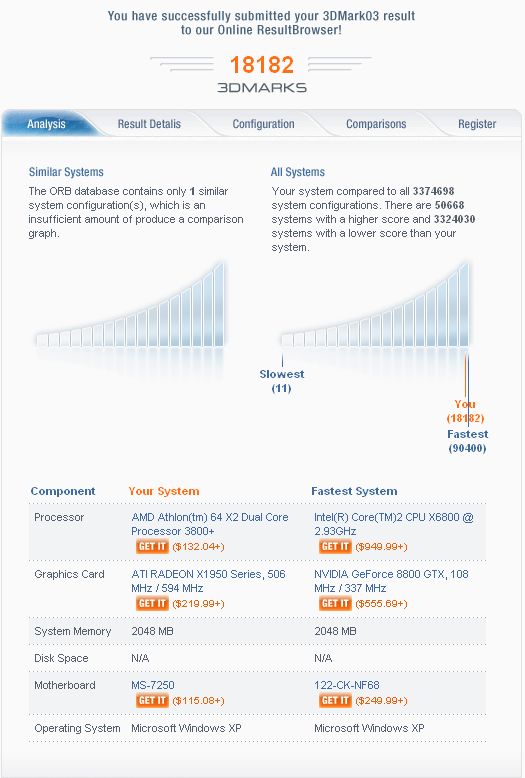
Task: Open AMD Athlon 64 X2 processor link
Action: [x=210, y=524]
